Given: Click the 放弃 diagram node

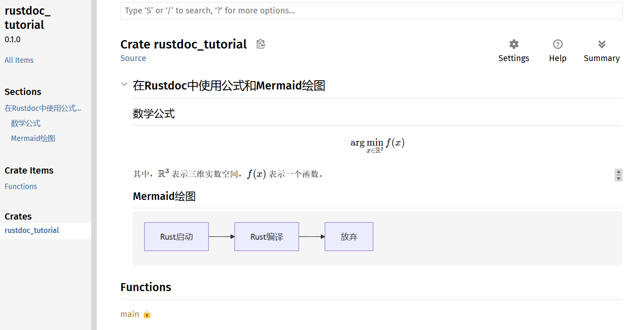Looking at the screenshot, I should pyautogui.click(x=349, y=237).
